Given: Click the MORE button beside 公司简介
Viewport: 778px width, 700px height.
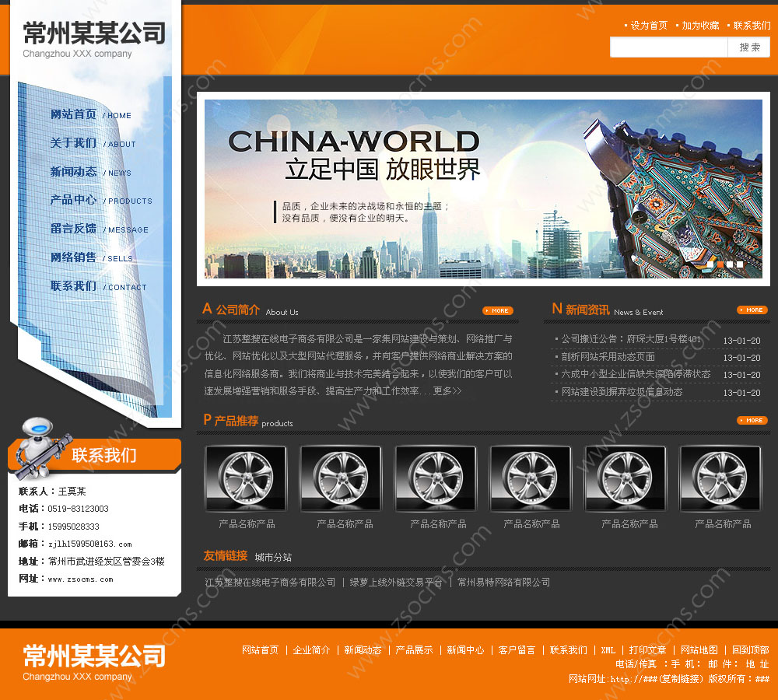Looking at the screenshot, I should (x=497, y=310).
